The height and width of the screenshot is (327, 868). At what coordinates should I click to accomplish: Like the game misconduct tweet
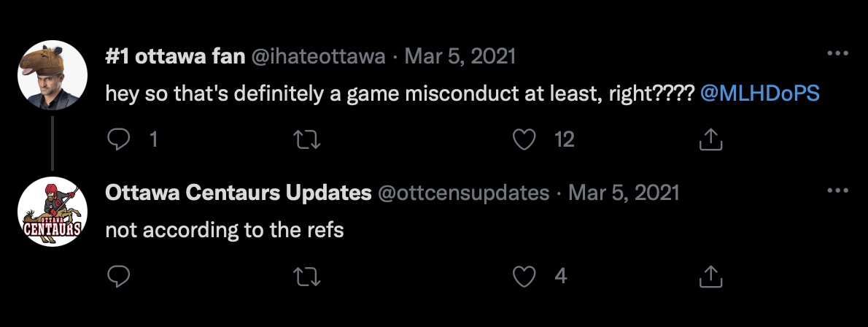pos(524,139)
